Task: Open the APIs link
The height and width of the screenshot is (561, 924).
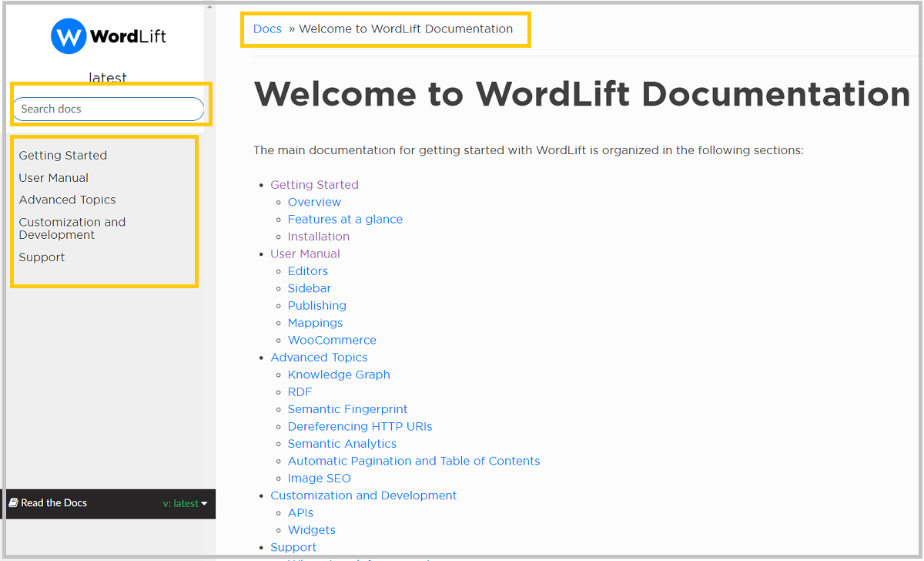Action: click(301, 512)
